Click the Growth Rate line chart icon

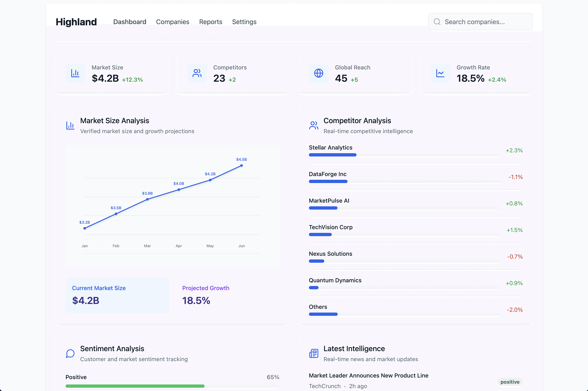pos(440,73)
